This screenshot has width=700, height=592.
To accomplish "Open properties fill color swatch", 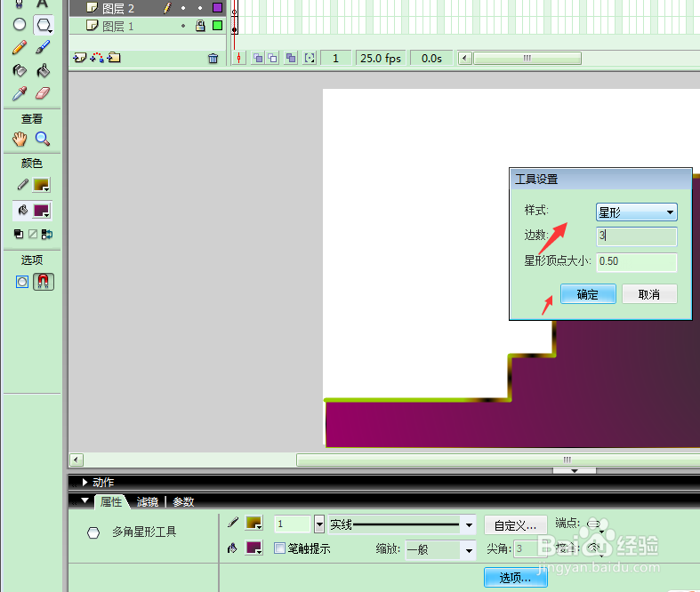I will click(x=253, y=548).
